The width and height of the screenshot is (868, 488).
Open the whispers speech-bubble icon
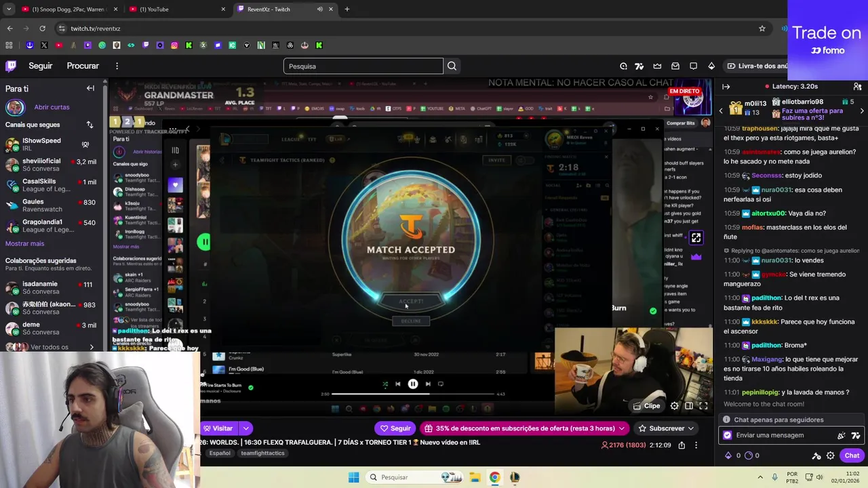[693, 66]
